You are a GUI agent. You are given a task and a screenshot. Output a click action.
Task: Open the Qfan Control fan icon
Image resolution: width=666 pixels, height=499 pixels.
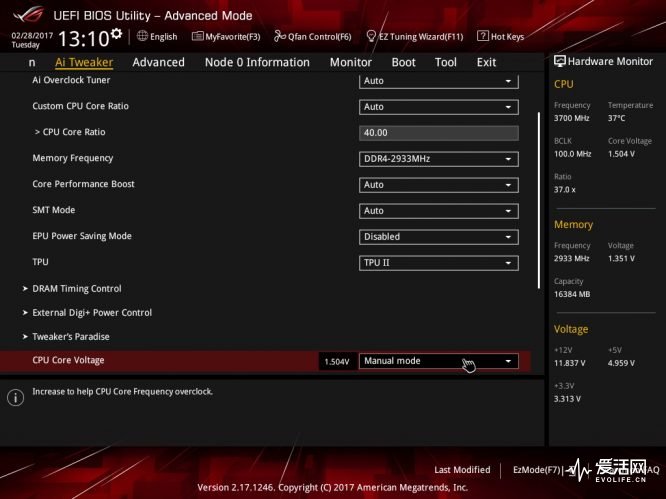coord(279,36)
